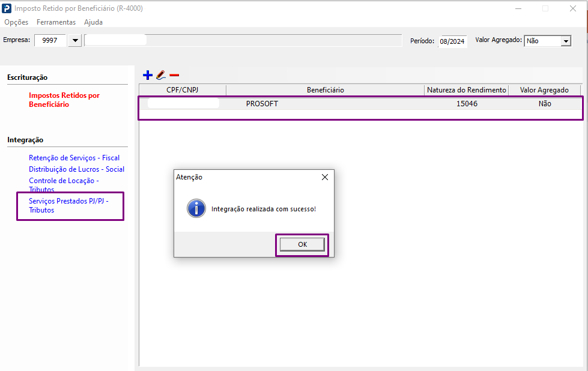The width and height of the screenshot is (588, 371).
Task: Open the Ferramentas menu
Action: click(x=56, y=22)
